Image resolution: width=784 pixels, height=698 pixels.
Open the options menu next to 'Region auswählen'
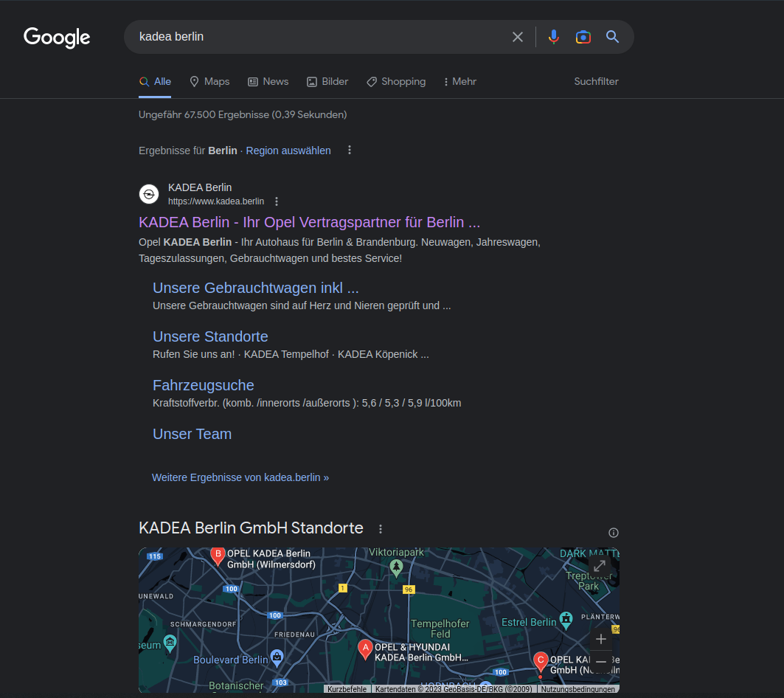pyautogui.click(x=350, y=150)
